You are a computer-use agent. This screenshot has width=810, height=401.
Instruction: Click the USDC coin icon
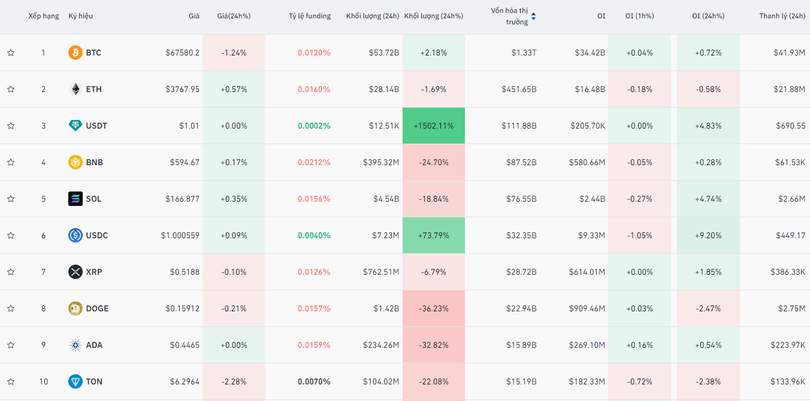tap(75, 235)
